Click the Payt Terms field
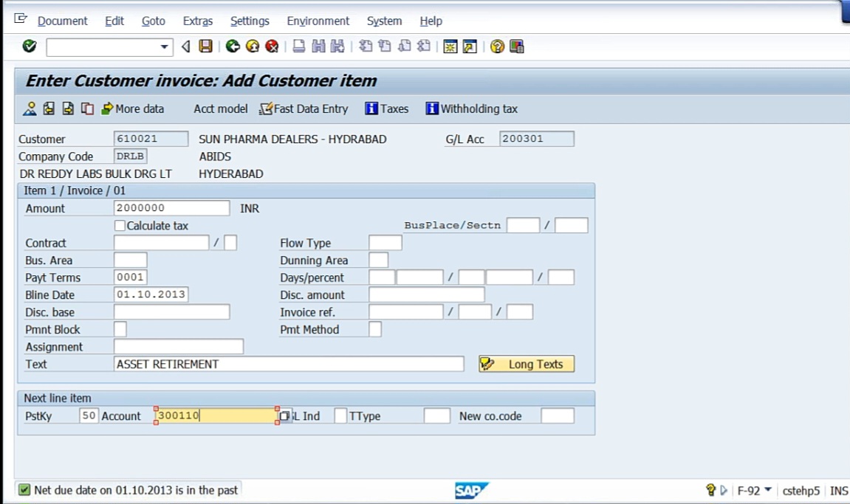The width and height of the screenshot is (850, 504). (x=131, y=277)
